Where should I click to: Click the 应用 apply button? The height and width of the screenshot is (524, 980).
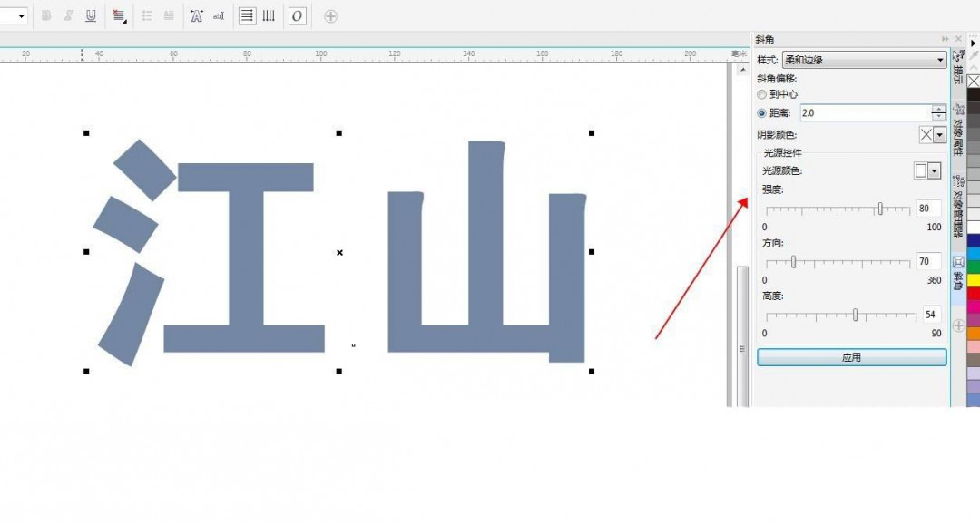(851, 356)
